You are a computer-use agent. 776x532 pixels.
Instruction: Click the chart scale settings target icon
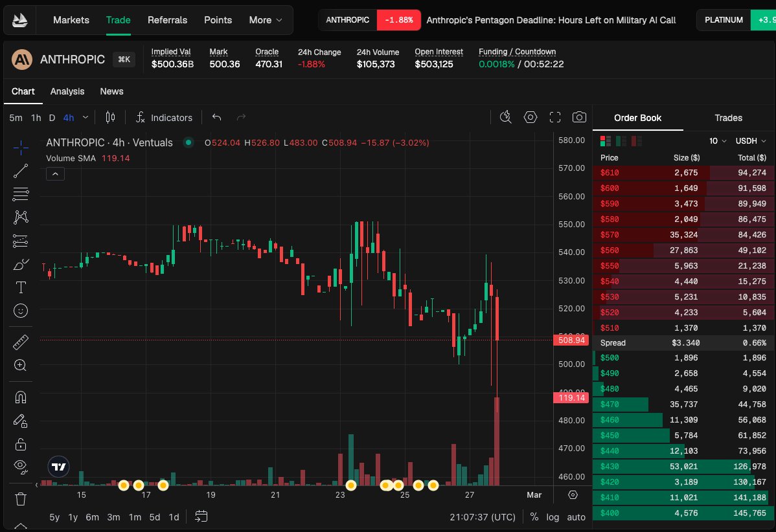click(573, 495)
